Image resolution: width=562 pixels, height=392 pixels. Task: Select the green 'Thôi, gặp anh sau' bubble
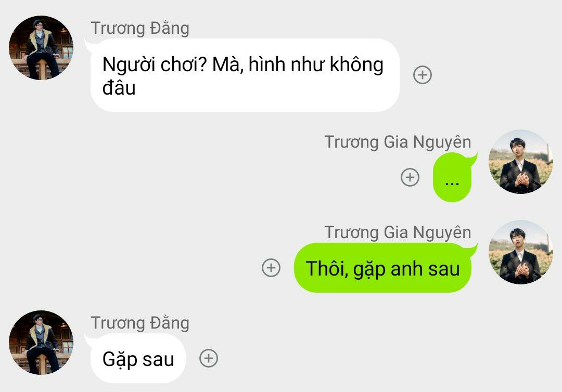point(383,268)
